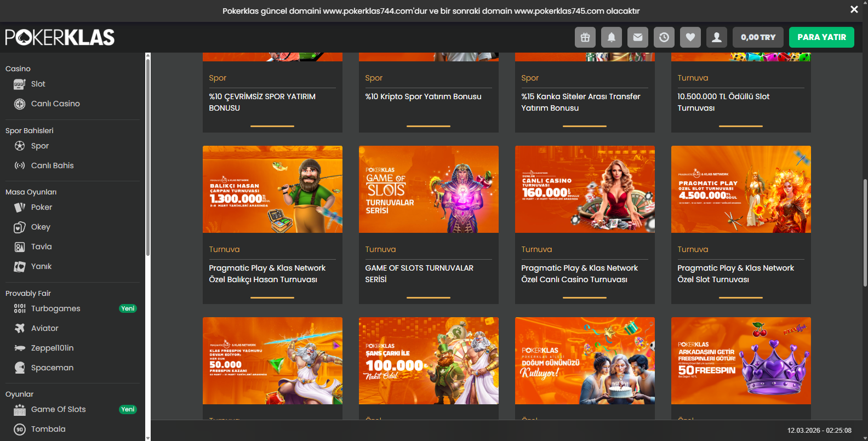Open the Game of Slots tournament banner
Image resolution: width=868 pixels, height=441 pixels.
pos(429,190)
